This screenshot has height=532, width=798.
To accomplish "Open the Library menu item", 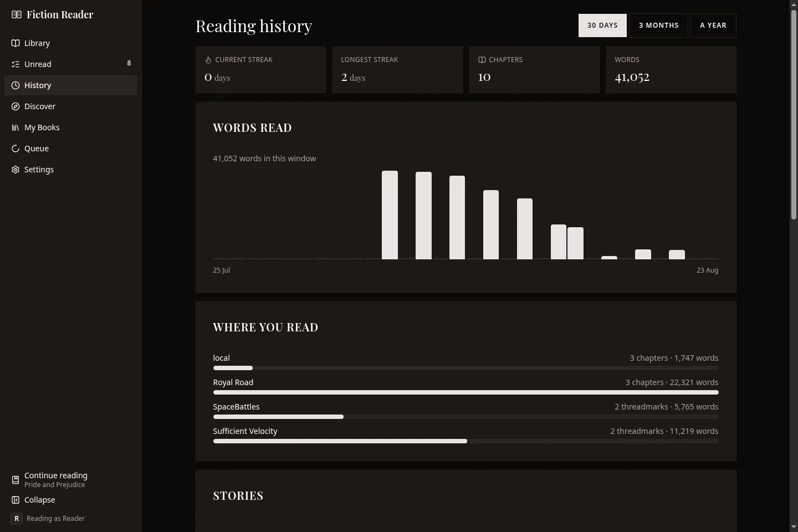I will pyautogui.click(x=71, y=43).
